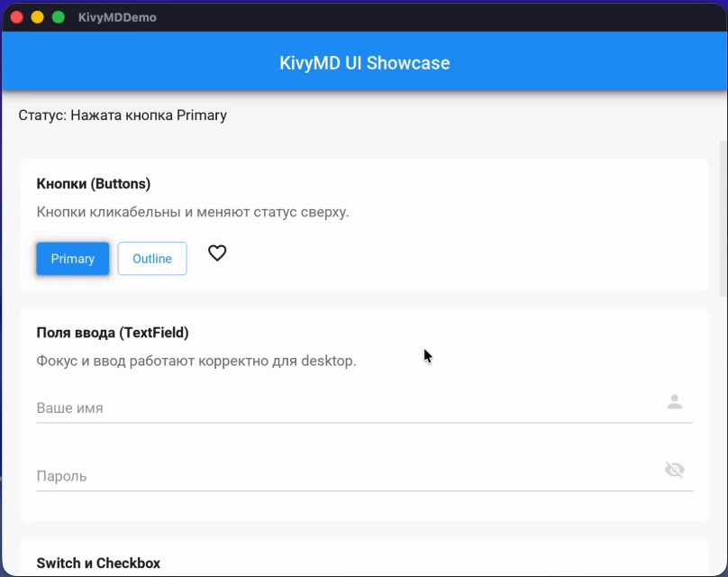Click the 'Статус: Нажата кнопка Primary' label
The image size is (728, 577).
click(123, 115)
